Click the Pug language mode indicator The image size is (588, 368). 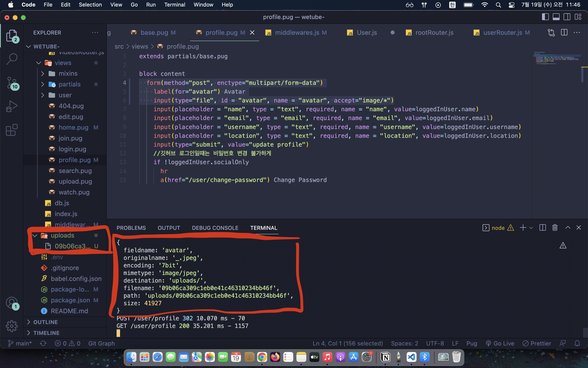tap(472, 343)
